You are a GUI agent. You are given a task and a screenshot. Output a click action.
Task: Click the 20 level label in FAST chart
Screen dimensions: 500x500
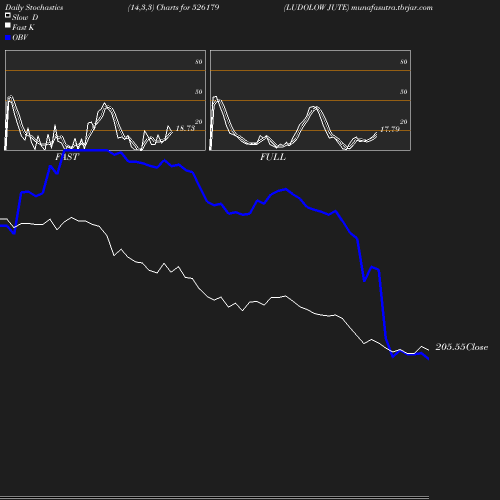coord(199,122)
